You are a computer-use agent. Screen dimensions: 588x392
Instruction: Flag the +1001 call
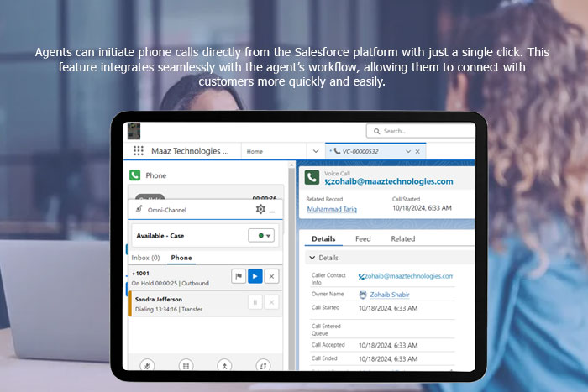click(239, 276)
